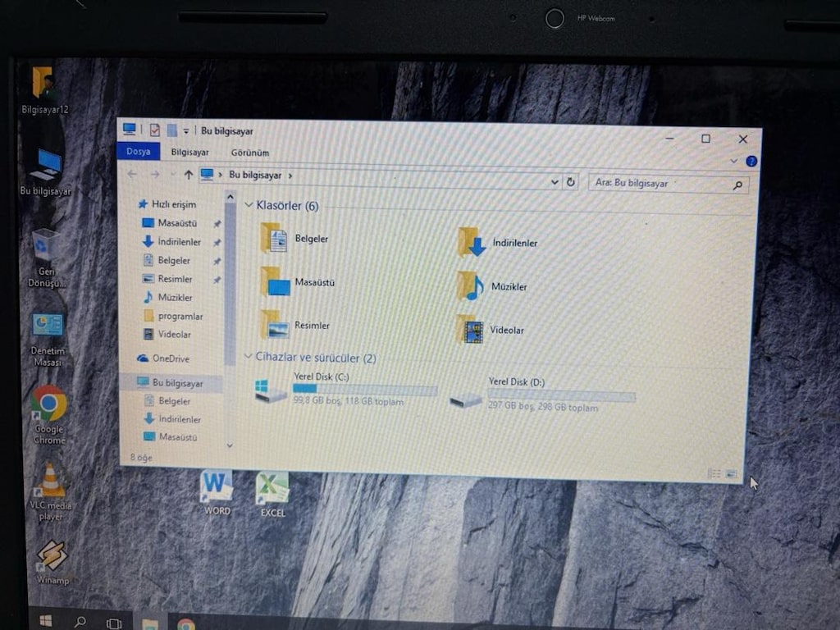Image resolution: width=840 pixels, height=630 pixels.
Task: Collapse the Klasörler (6) group
Action: point(249,204)
